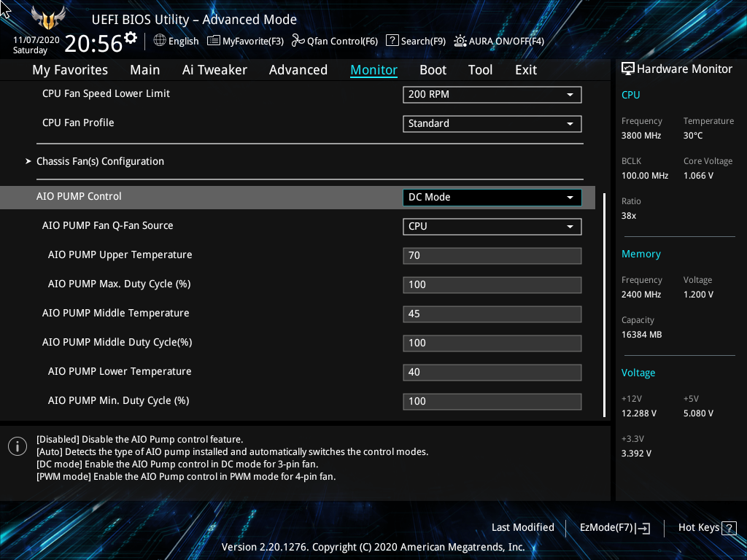Click MyFavorite(F3) label

(x=253, y=41)
